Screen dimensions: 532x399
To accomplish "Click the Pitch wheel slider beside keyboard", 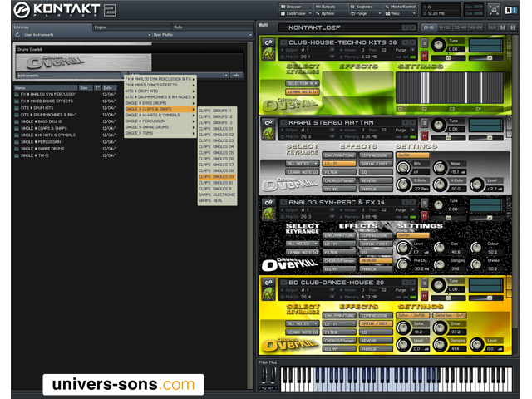I will coord(264,376).
